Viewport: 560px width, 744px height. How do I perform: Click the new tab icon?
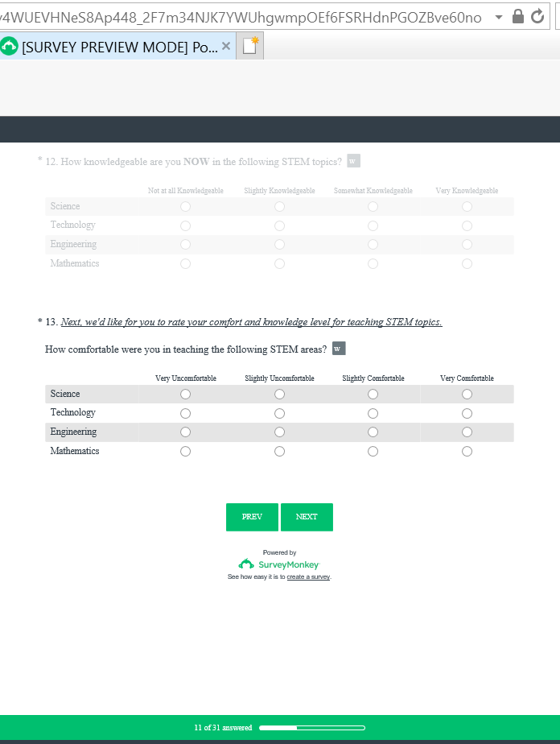pos(250,46)
